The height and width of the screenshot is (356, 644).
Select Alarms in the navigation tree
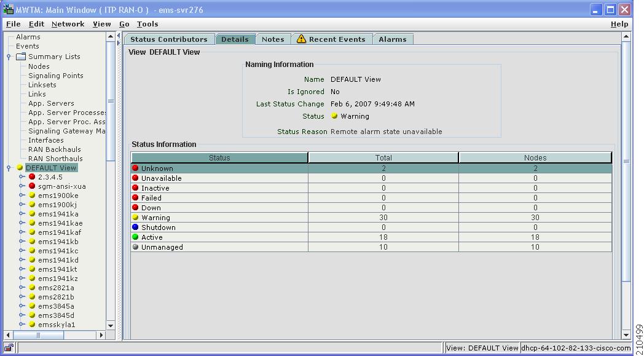click(x=28, y=37)
